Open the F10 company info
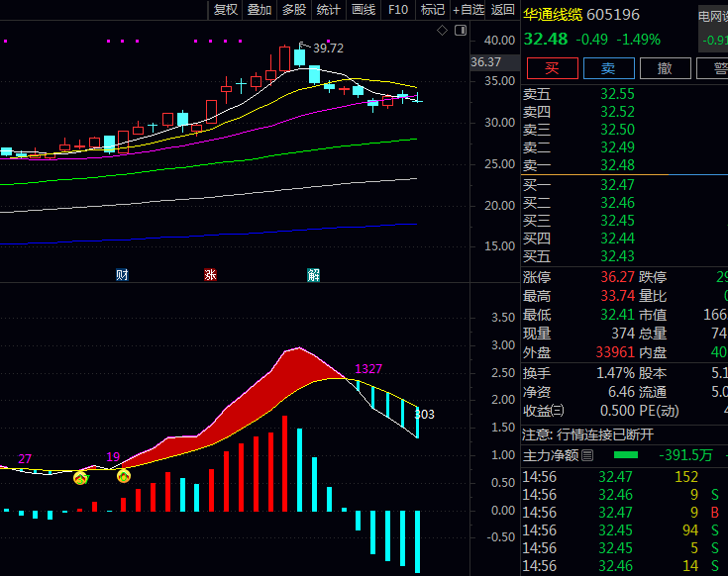This screenshot has height=576, width=728. click(398, 10)
